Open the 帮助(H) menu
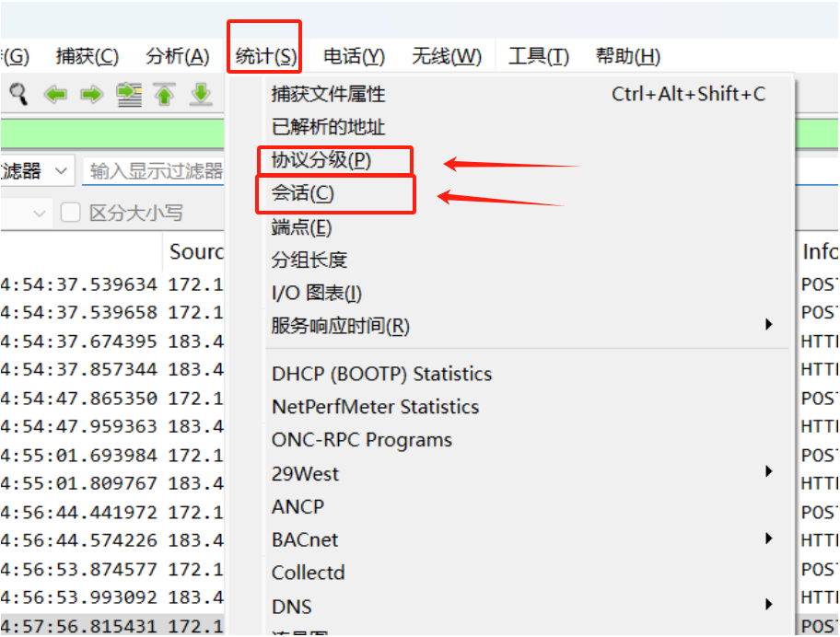Image resolution: width=840 pixels, height=637 pixels. [x=628, y=55]
